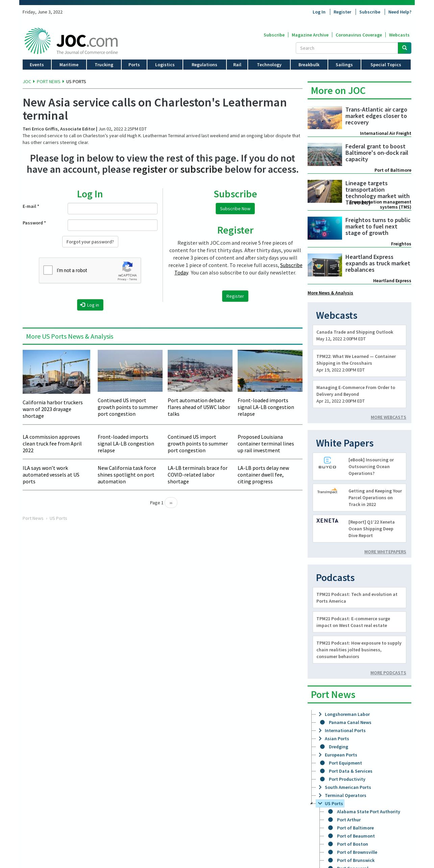Click the Search text field
This screenshot has height=868, width=434.
coord(347,48)
